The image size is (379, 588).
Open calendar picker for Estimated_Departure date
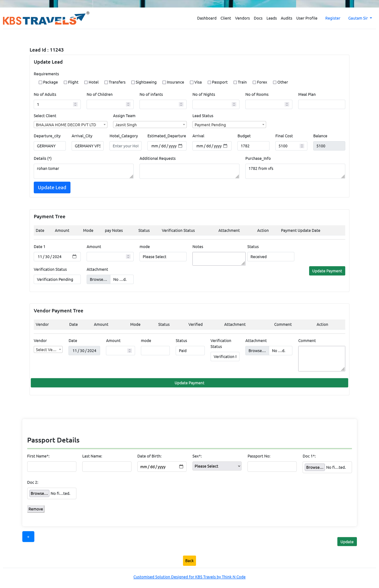[x=180, y=146]
